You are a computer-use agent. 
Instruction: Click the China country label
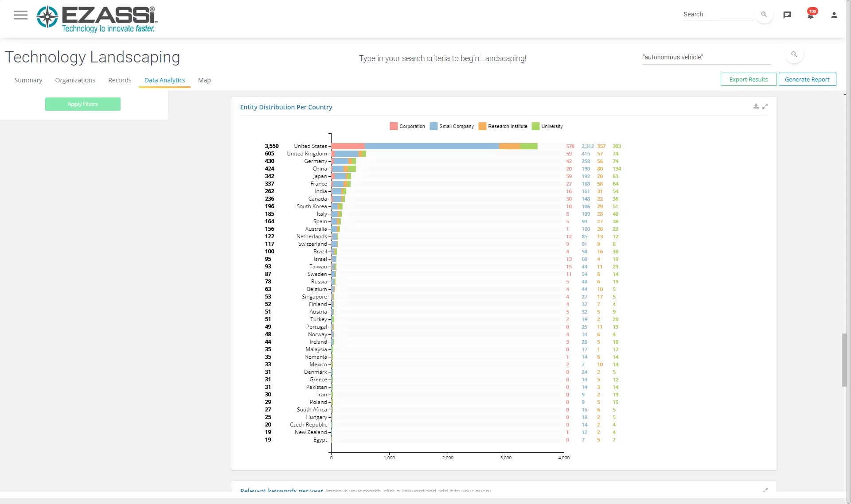pos(320,169)
